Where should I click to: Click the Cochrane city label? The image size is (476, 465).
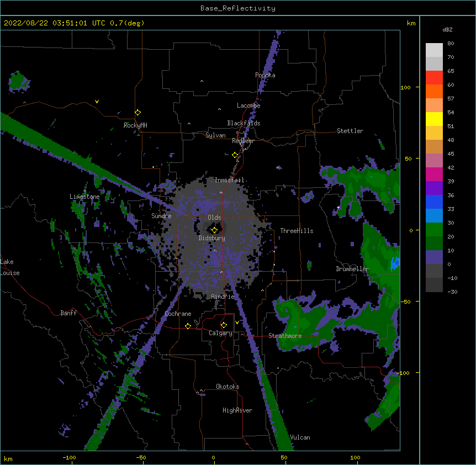(178, 314)
